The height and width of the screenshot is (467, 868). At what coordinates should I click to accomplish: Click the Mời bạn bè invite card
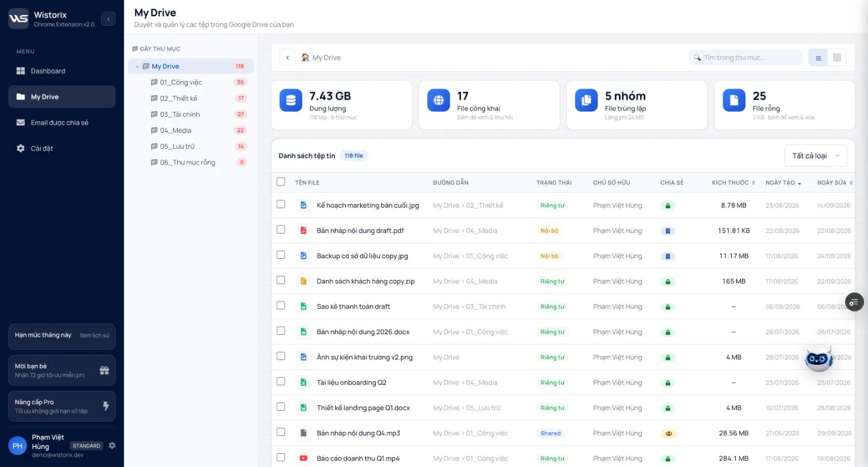click(x=62, y=370)
